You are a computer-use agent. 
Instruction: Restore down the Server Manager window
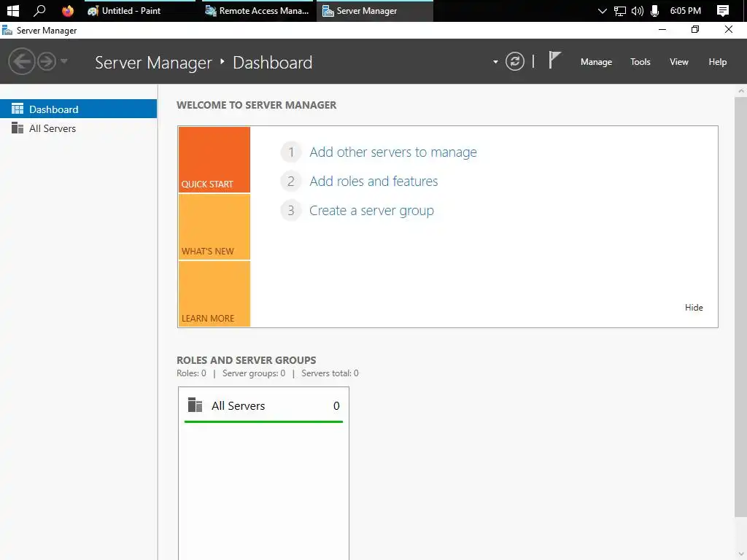click(x=695, y=29)
